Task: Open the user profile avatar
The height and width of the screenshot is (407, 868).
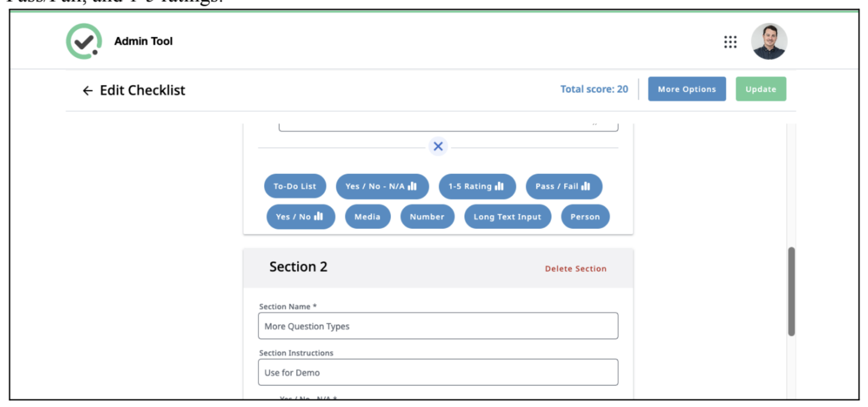Action: pos(769,41)
